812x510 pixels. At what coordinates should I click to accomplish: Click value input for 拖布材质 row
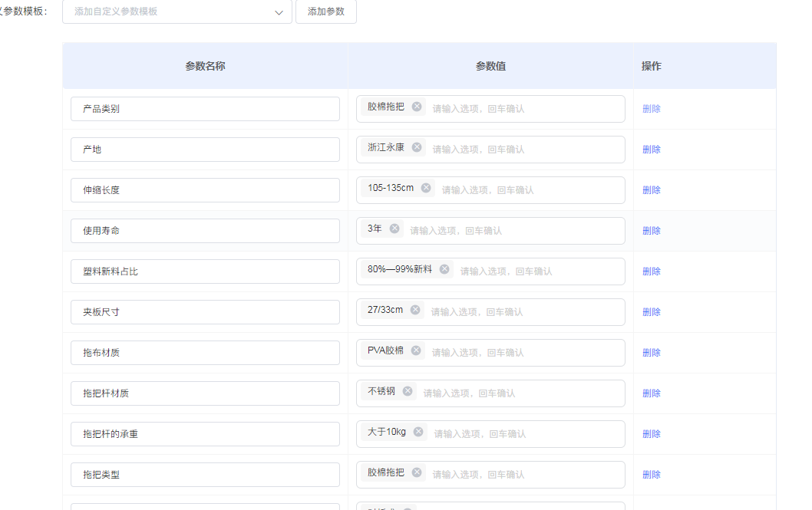(x=522, y=353)
